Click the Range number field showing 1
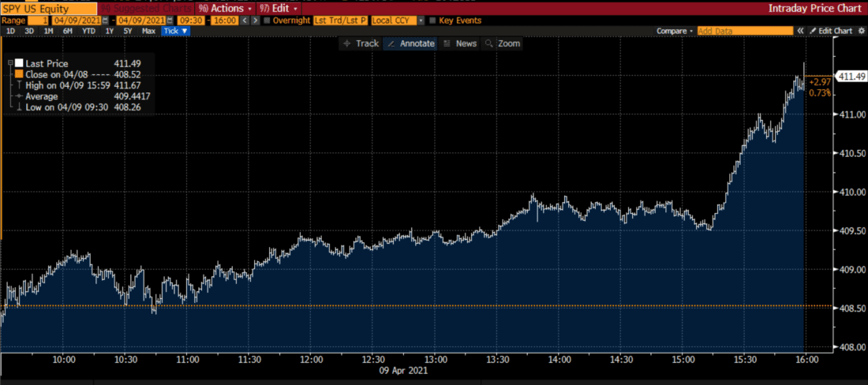The width and height of the screenshot is (868, 385). pyautogui.click(x=38, y=21)
